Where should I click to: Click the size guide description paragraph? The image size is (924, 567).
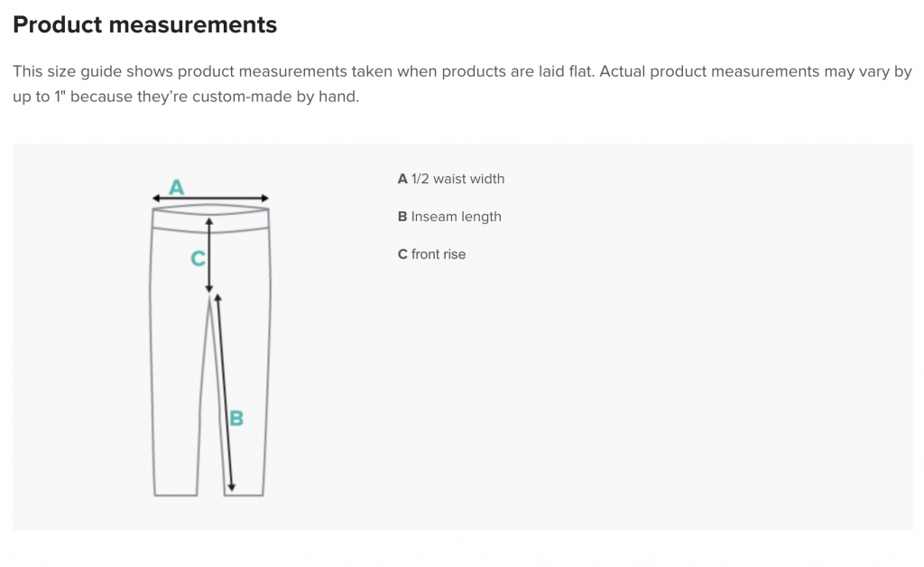tap(462, 84)
